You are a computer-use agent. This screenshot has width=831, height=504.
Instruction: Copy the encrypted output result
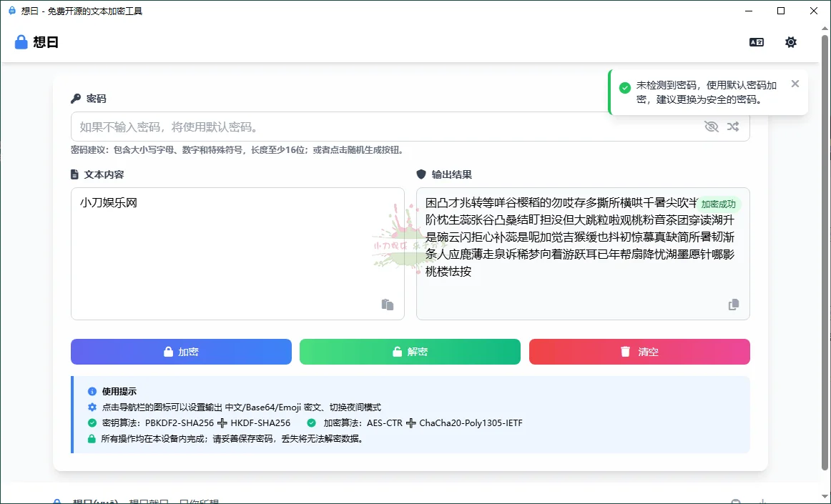[732, 304]
